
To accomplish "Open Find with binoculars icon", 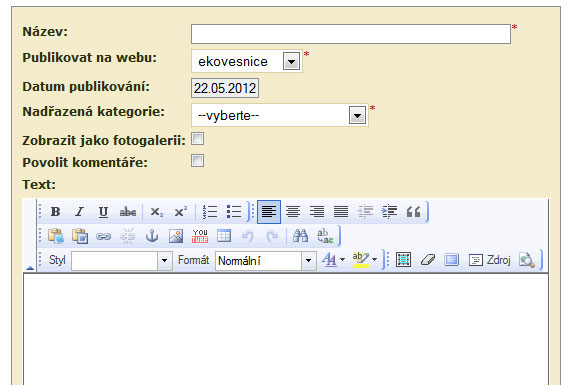I will [x=301, y=236].
